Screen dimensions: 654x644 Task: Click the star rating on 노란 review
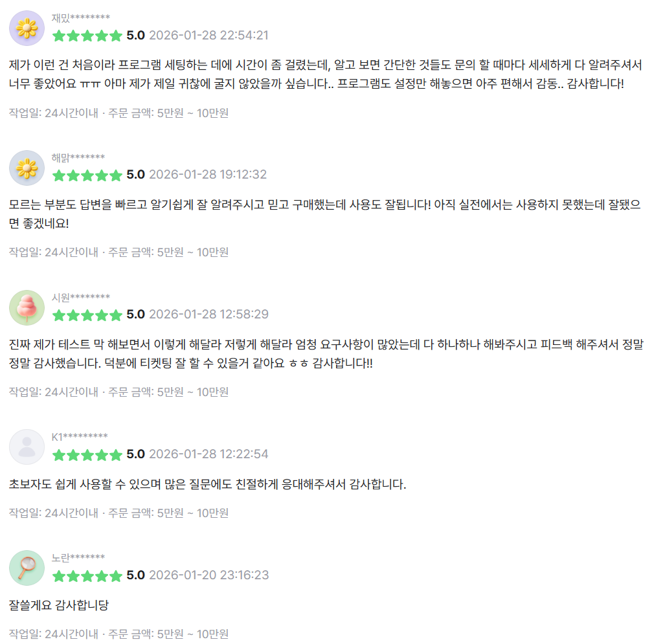pos(87,575)
